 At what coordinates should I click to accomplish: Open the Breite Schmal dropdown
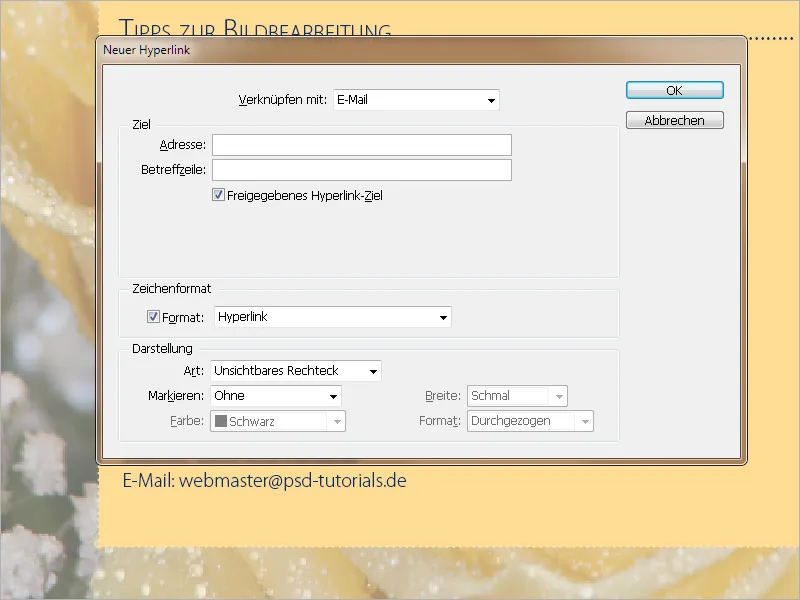517,396
